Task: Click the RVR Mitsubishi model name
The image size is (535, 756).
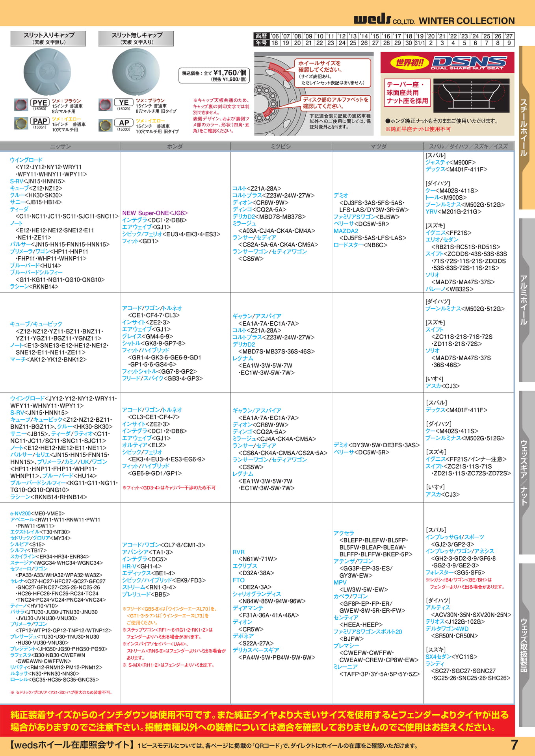Action: (238, 552)
